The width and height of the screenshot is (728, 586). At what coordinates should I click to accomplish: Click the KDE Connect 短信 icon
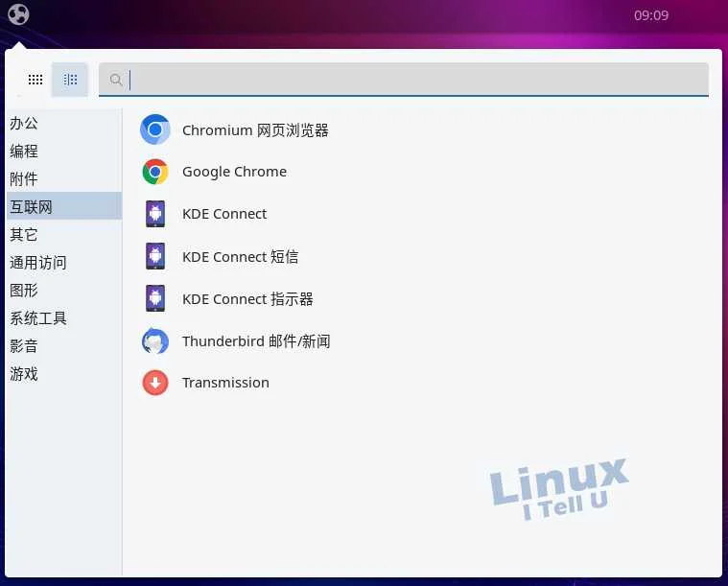155,256
